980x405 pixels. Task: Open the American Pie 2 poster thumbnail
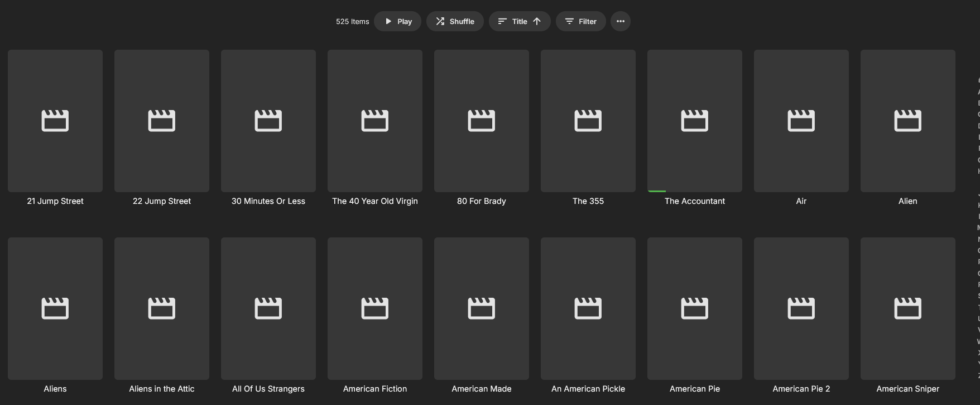(801, 308)
